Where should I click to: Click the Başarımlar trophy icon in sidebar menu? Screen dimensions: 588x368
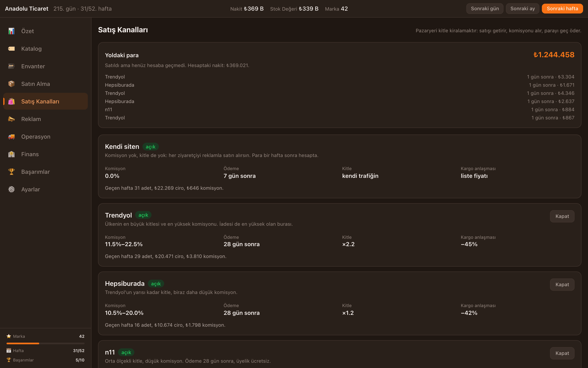tap(11, 172)
